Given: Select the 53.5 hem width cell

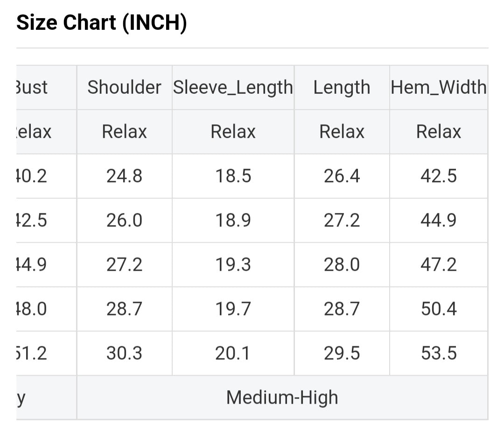Looking at the screenshot, I should point(438,353).
